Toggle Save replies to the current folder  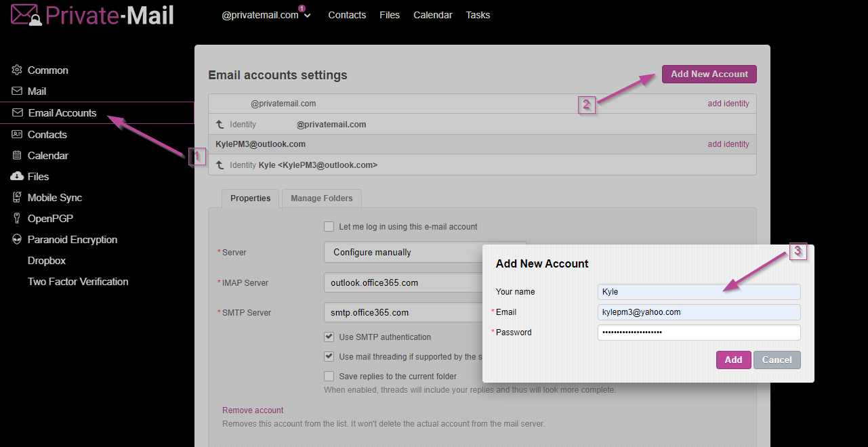coord(329,376)
